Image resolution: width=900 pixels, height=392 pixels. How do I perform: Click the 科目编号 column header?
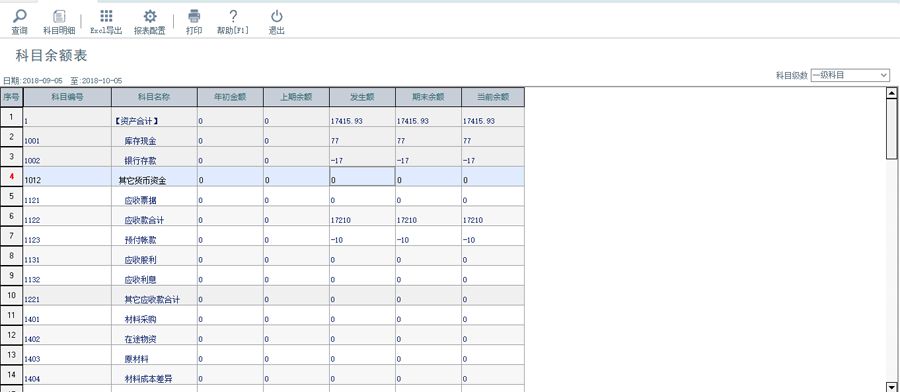coord(68,97)
